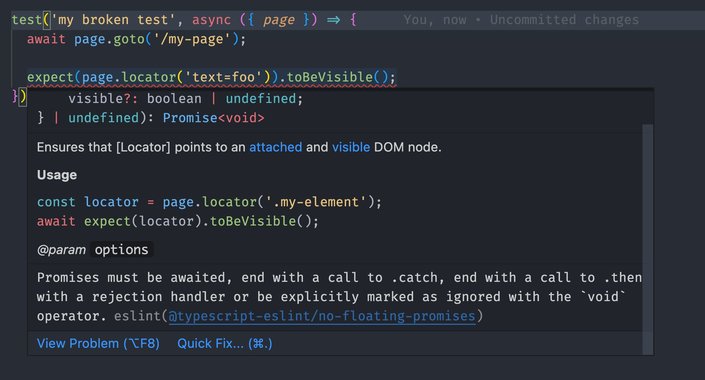Image resolution: width=705 pixels, height=380 pixels.
Task: Click the page parameter in the test callback
Action: (x=279, y=20)
